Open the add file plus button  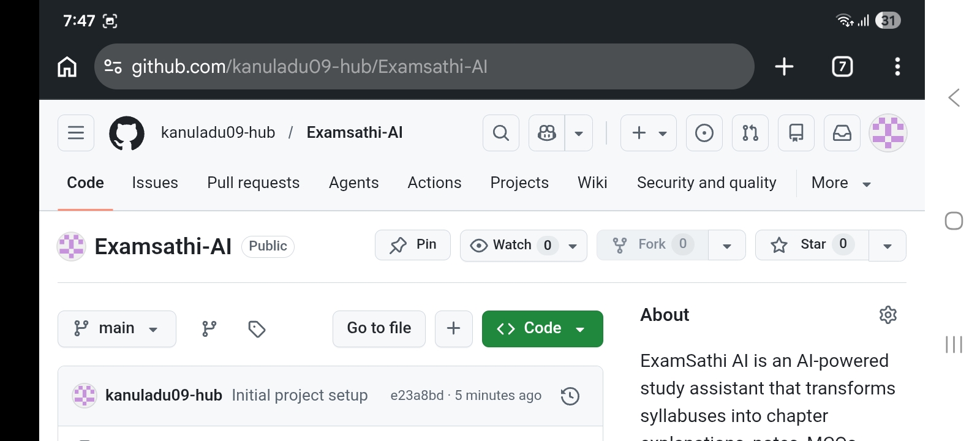click(x=454, y=329)
